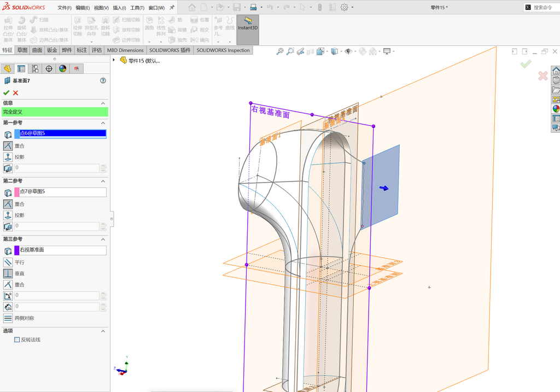Viewport: 560px width, 392px height.
Task: Click the 搜索命令 search box
Action: pos(542,7)
